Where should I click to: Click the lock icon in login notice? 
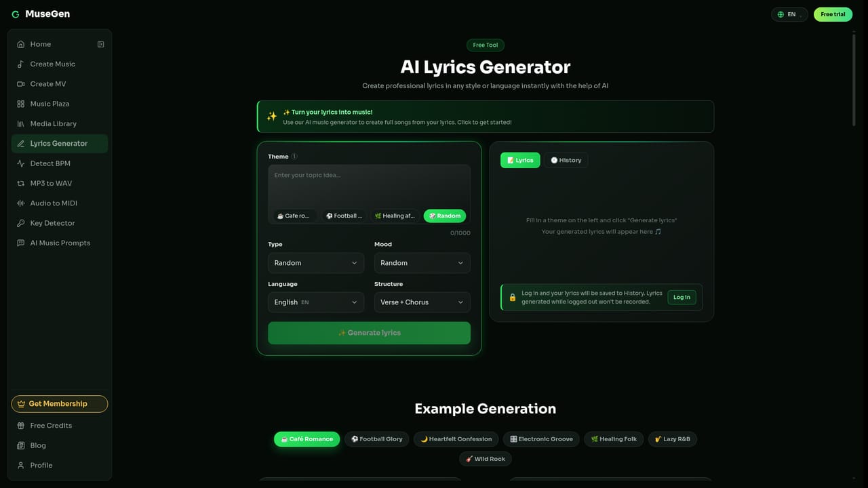click(x=513, y=297)
